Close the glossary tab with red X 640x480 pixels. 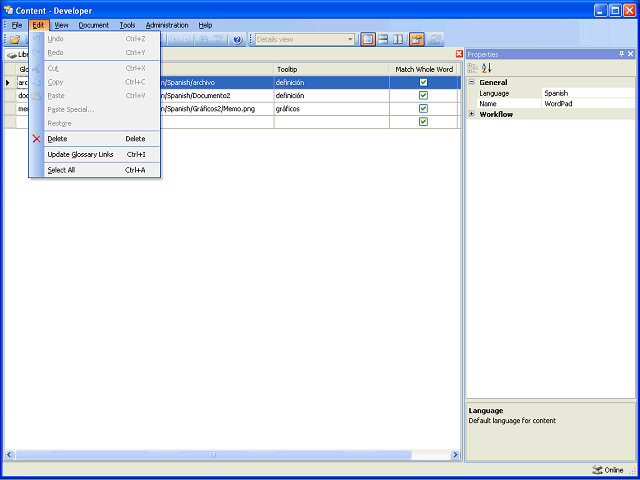tap(459, 54)
